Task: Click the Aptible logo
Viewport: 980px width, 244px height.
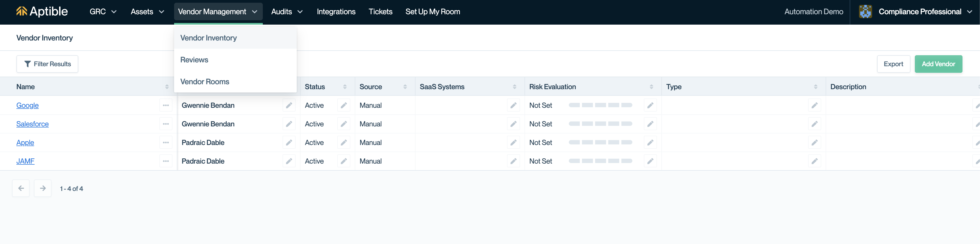Action: click(x=42, y=11)
